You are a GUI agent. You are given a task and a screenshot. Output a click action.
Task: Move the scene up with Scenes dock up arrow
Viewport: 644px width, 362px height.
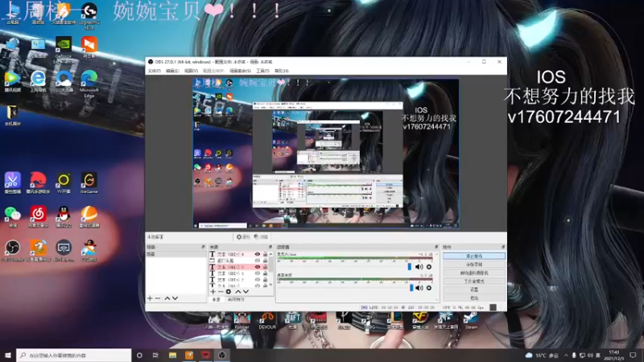(x=167, y=298)
